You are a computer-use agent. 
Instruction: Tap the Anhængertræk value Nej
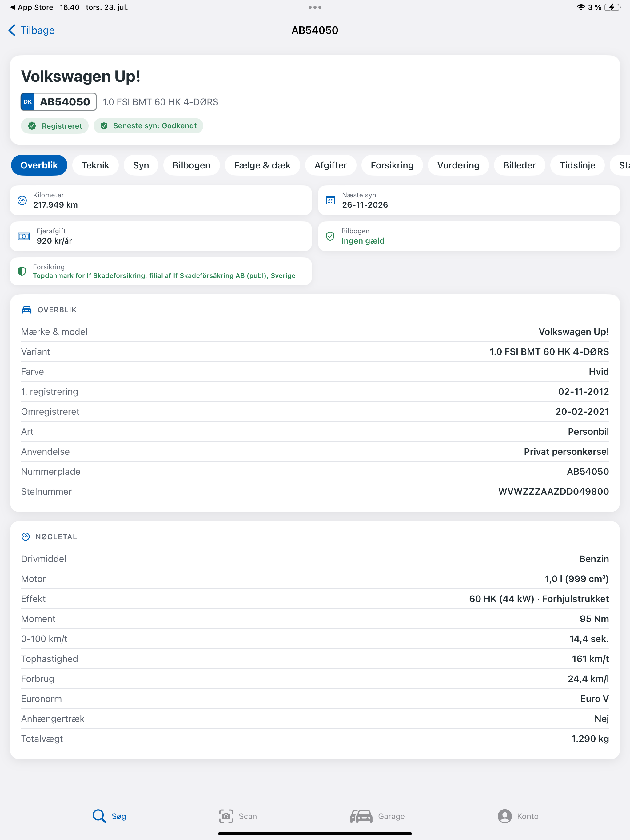[602, 719]
